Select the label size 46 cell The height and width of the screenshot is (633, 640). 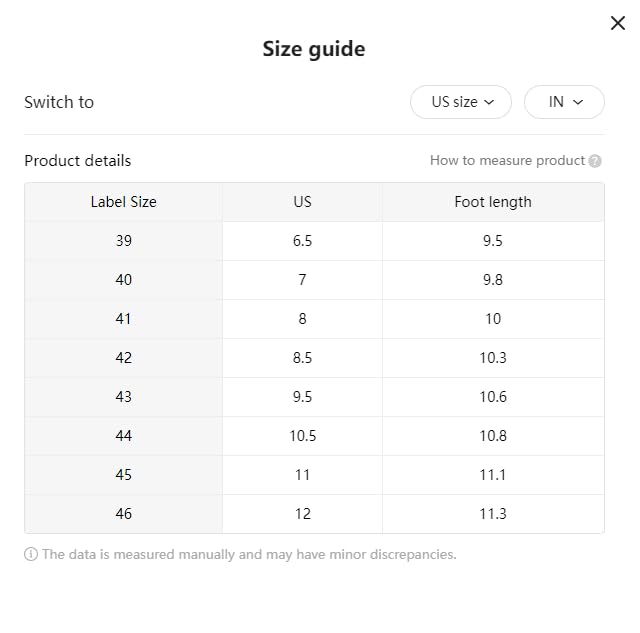pyautogui.click(x=124, y=514)
